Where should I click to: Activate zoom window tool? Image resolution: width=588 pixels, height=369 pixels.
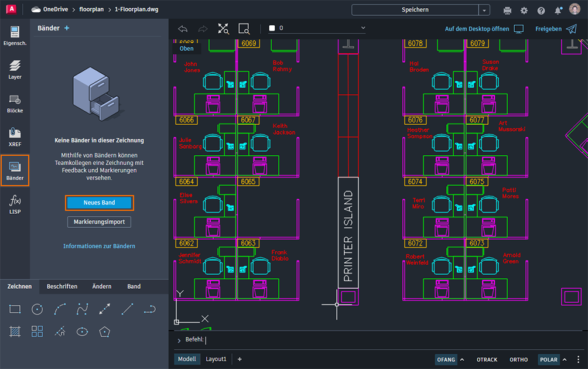tap(244, 29)
